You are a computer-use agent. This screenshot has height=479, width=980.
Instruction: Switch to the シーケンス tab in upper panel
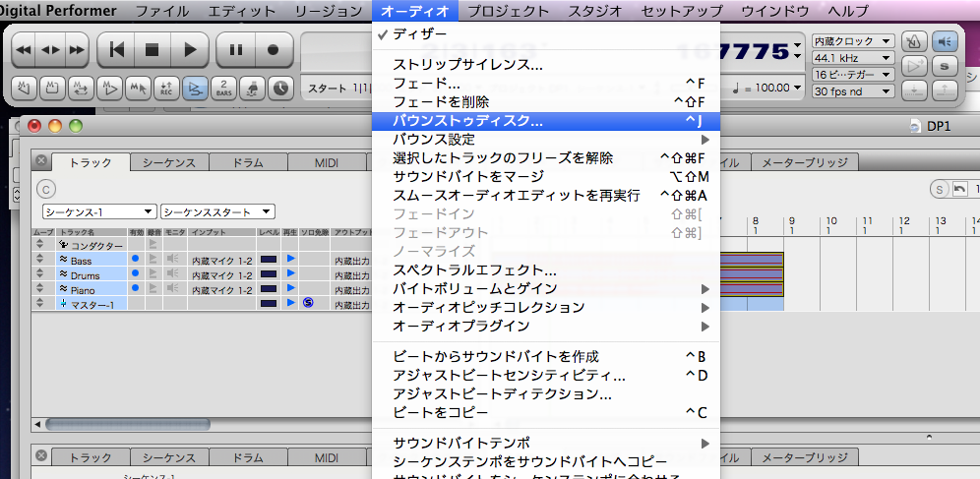click(x=169, y=162)
